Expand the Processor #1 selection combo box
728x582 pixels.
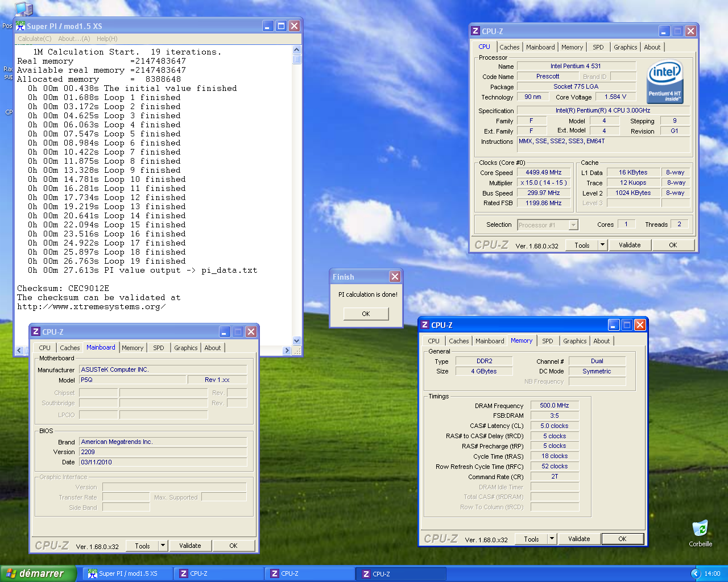click(x=573, y=225)
